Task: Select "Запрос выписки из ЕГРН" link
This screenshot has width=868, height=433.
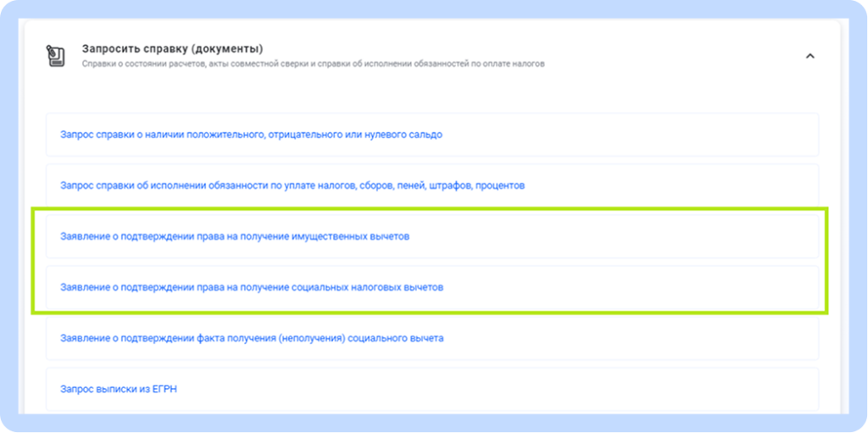Action: [x=119, y=389]
